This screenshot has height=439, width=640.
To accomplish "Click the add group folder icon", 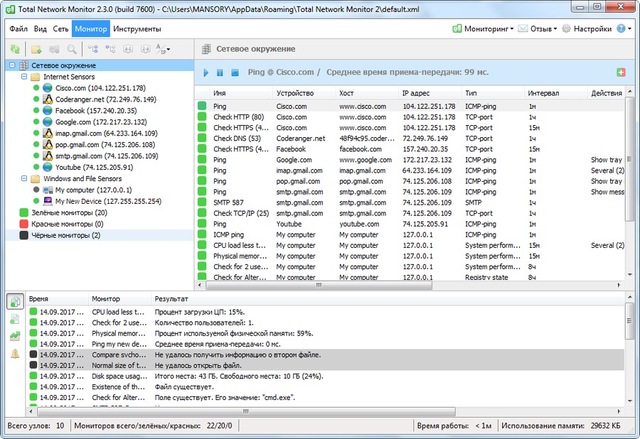I will click(34, 48).
